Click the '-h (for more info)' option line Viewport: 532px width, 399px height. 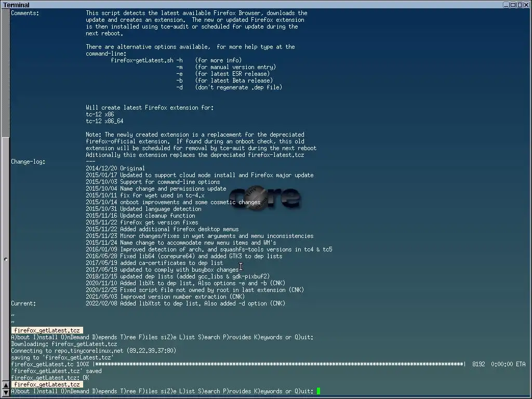209,60
